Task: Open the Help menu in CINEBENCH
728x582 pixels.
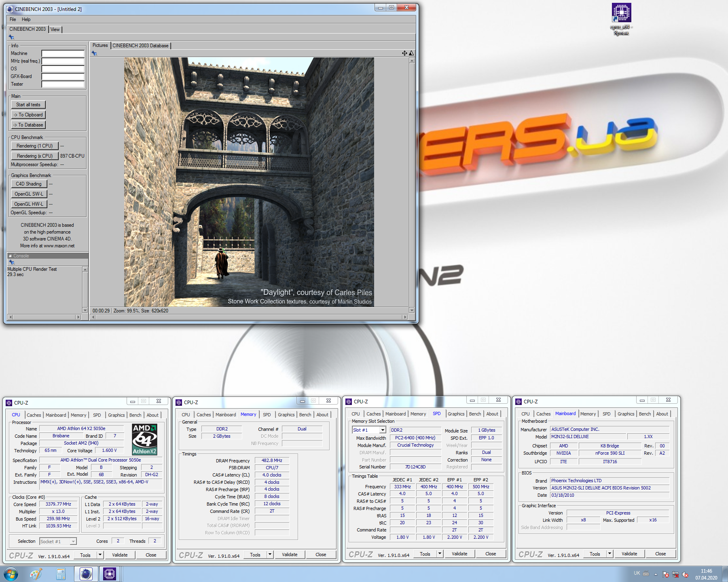Action: (26, 19)
